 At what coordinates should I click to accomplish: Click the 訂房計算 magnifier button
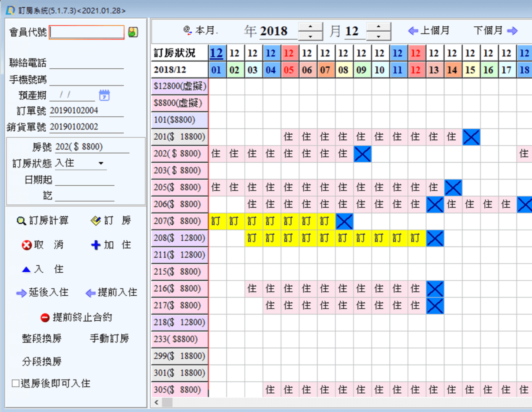click(43, 220)
